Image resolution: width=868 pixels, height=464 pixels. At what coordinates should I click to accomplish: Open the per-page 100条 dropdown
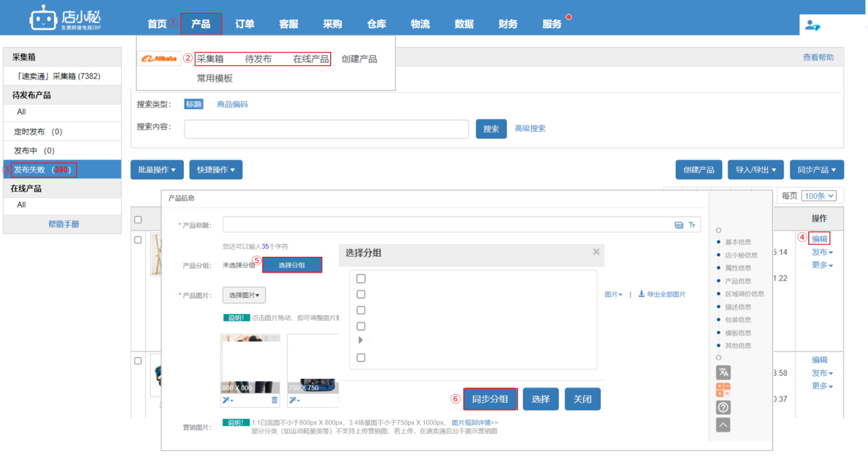click(820, 196)
